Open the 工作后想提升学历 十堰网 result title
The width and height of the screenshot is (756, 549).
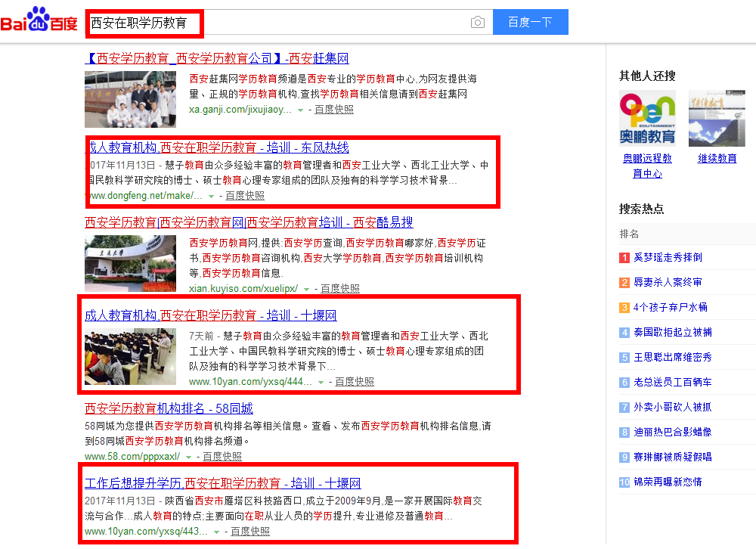(223, 483)
